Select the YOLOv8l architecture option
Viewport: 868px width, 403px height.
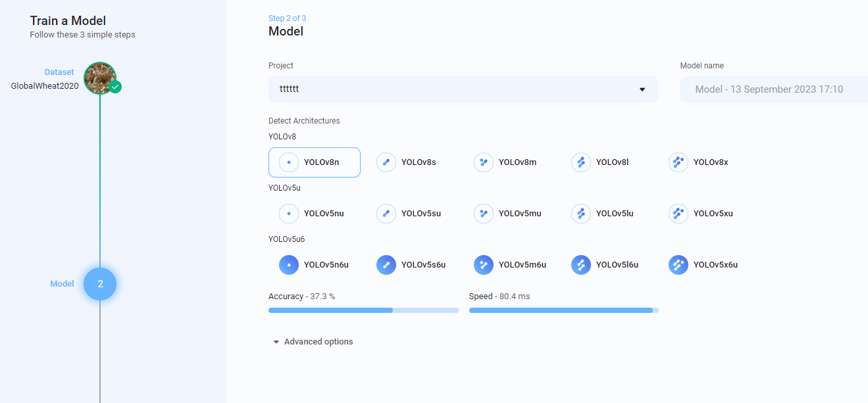581,162
